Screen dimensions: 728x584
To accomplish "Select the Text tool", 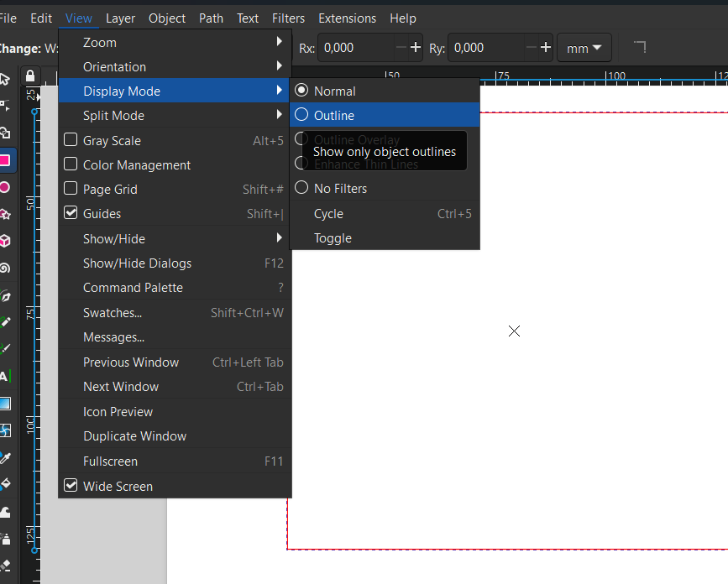I will (5, 376).
